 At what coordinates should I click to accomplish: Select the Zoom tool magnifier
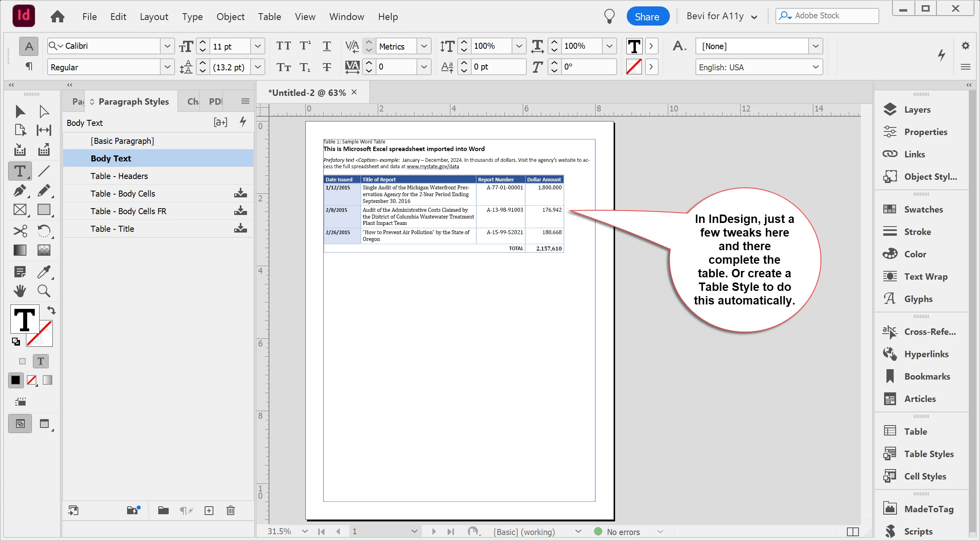click(44, 291)
